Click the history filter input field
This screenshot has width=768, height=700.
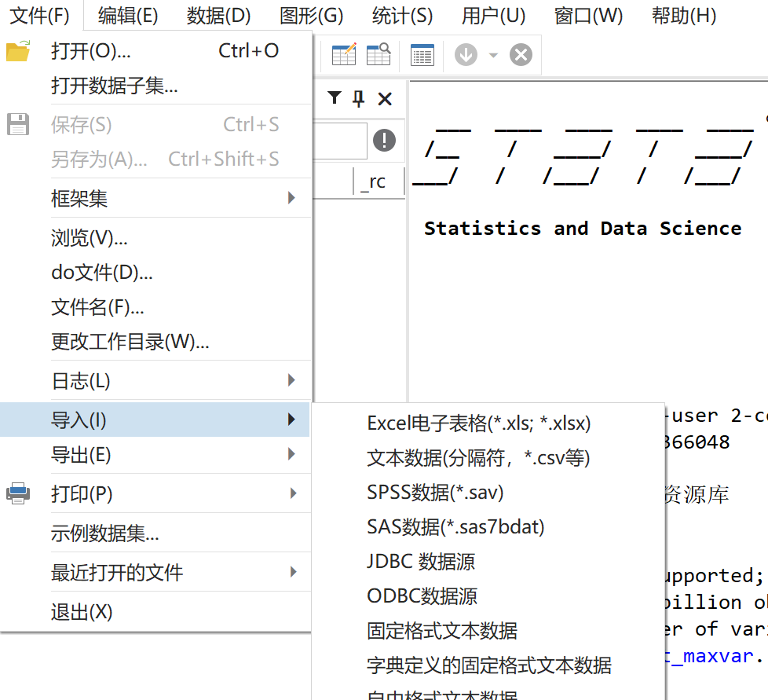click(340, 141)
